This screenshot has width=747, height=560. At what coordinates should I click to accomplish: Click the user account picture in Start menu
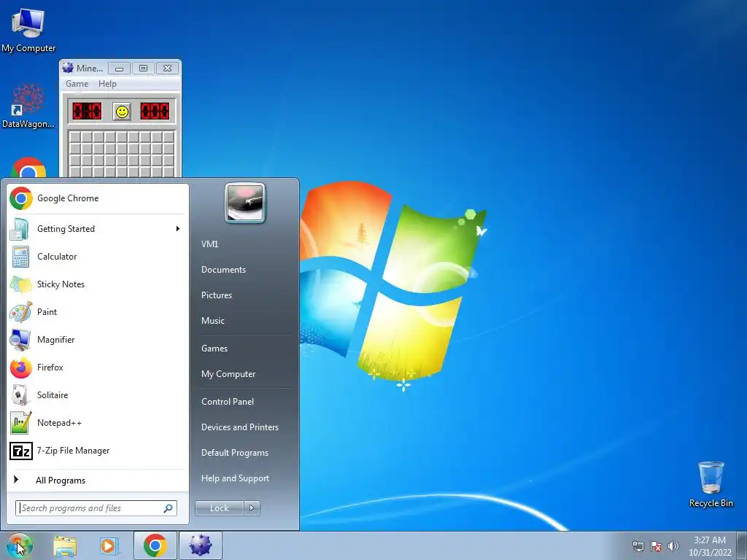point(245,203)
